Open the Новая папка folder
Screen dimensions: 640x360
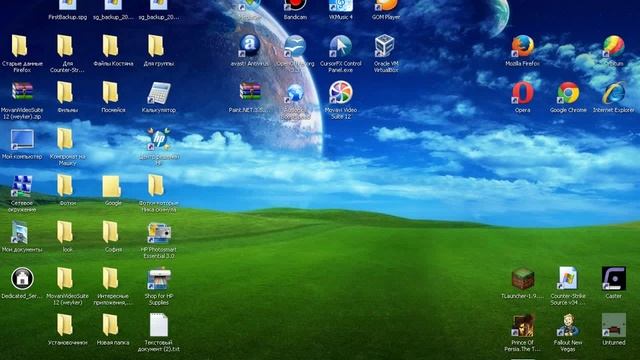click(x=111, y=325)
